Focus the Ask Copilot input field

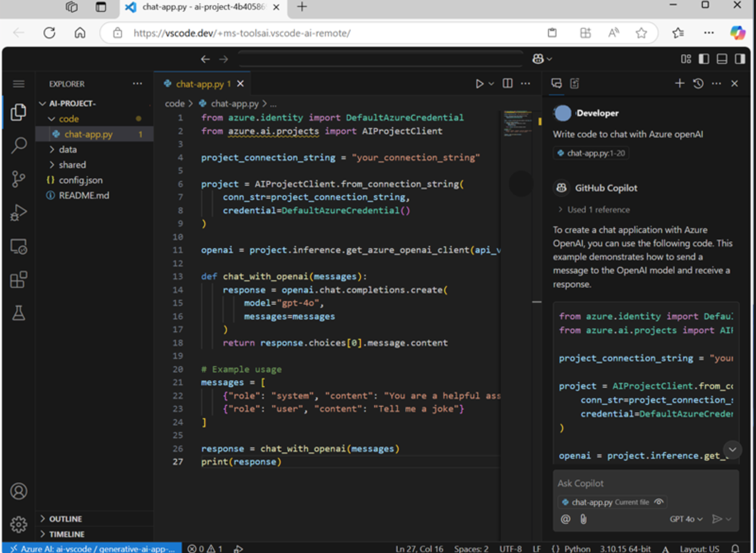tap(646, 483)
